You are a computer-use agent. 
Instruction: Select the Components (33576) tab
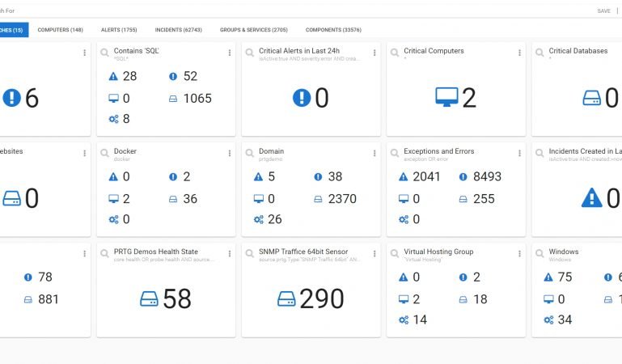point(333,30)
